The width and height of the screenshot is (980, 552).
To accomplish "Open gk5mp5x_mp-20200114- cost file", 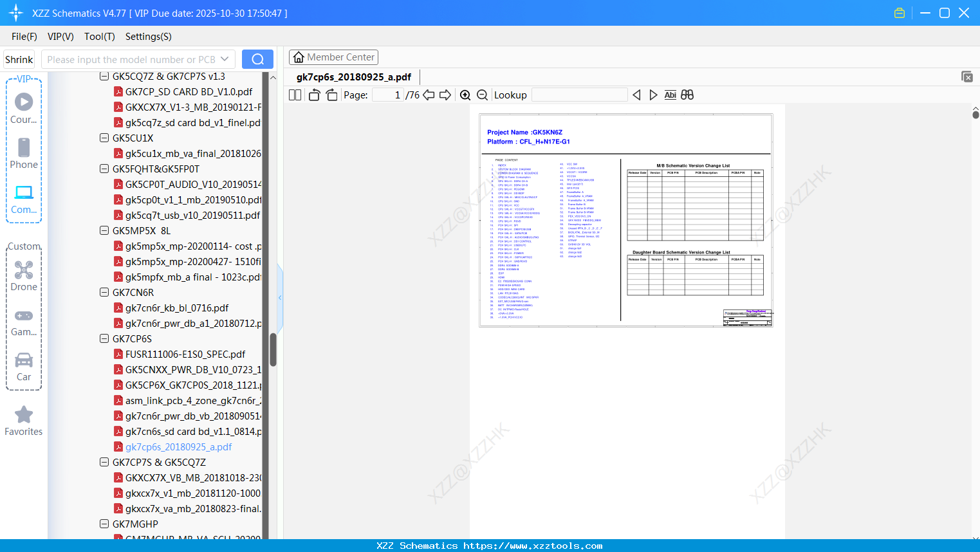I will click(x=193, y=246).
